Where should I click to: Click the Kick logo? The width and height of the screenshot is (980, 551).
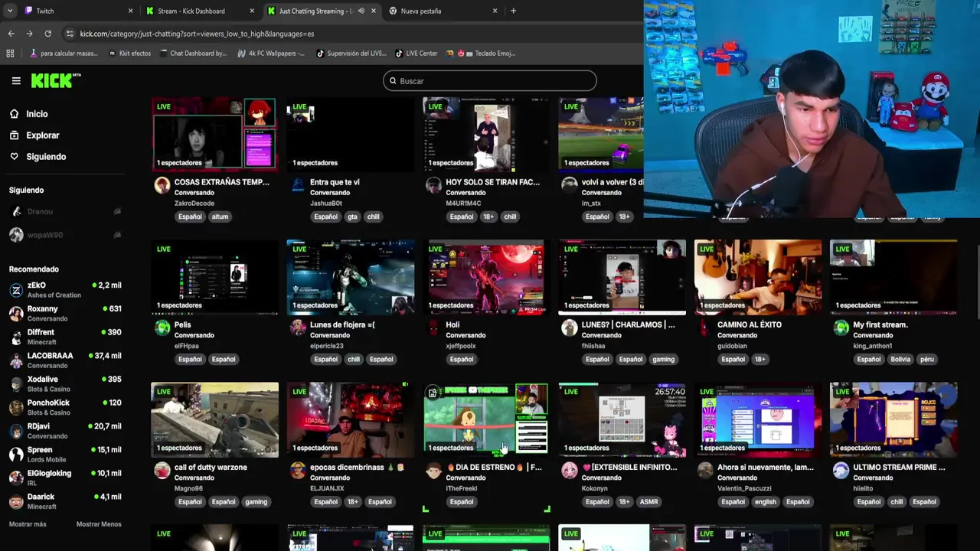pos(56,80)
